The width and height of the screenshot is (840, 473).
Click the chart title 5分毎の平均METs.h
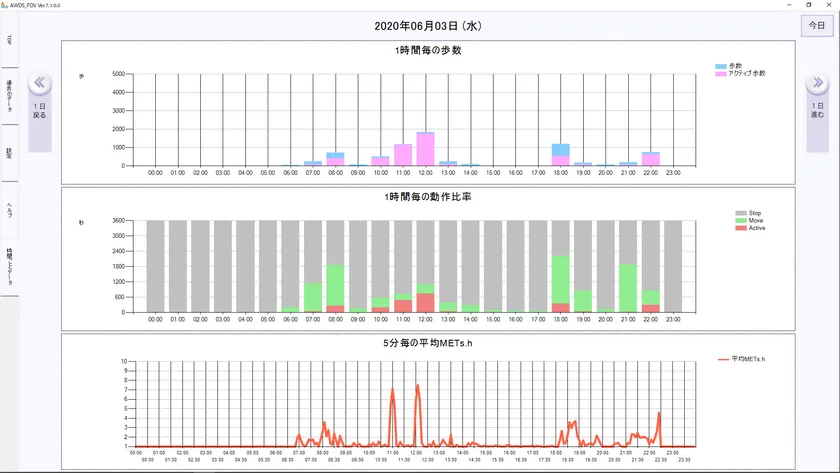pyautogui.click(x=428, y=343)
